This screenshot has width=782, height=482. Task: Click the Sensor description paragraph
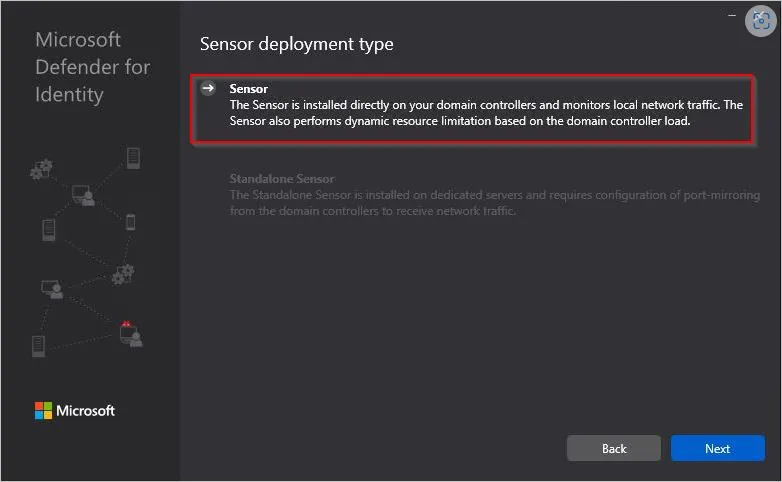486,113
